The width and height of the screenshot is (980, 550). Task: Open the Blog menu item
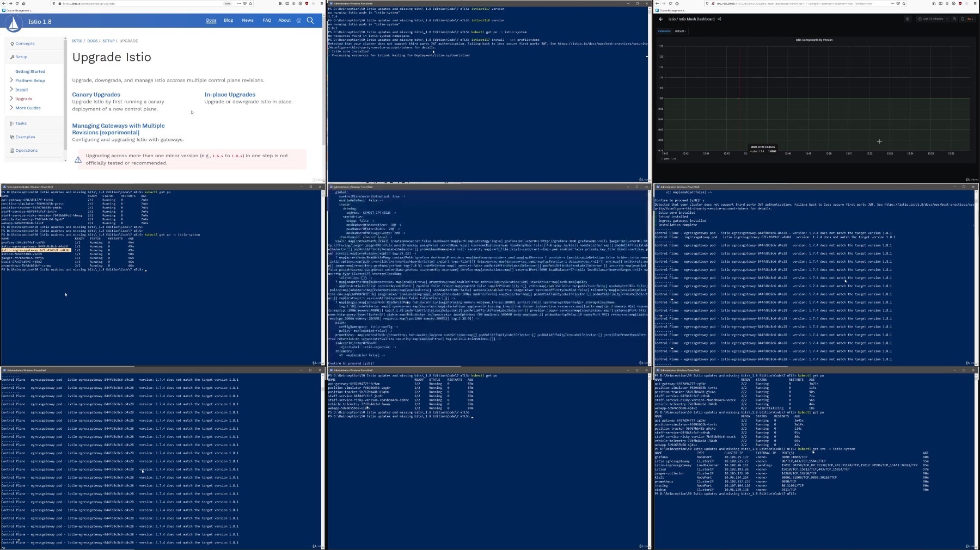pos(229,20)
